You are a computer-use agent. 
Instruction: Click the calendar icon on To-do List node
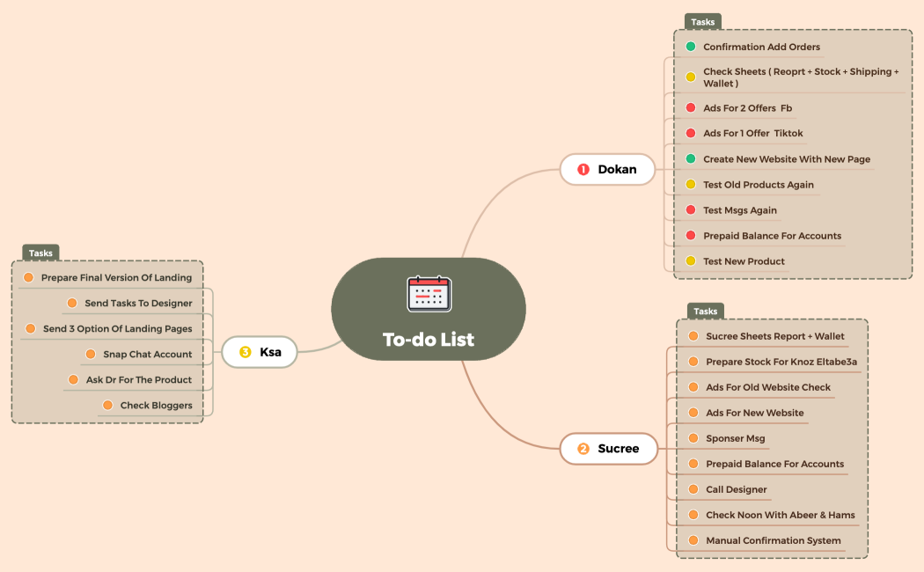click(428, 293)
